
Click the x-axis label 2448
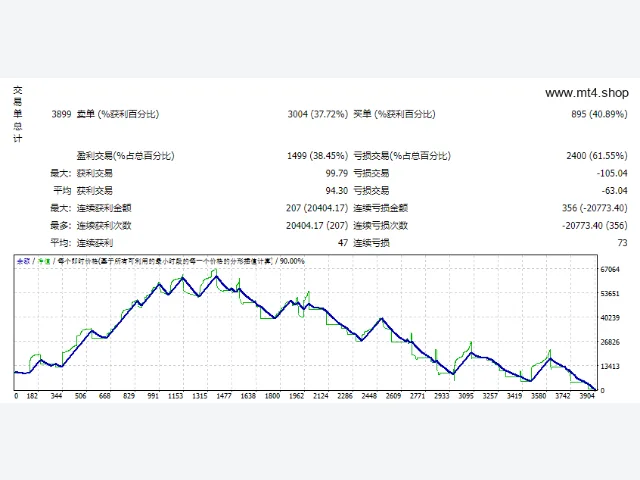pyautogui.click(x=369, y=396)
